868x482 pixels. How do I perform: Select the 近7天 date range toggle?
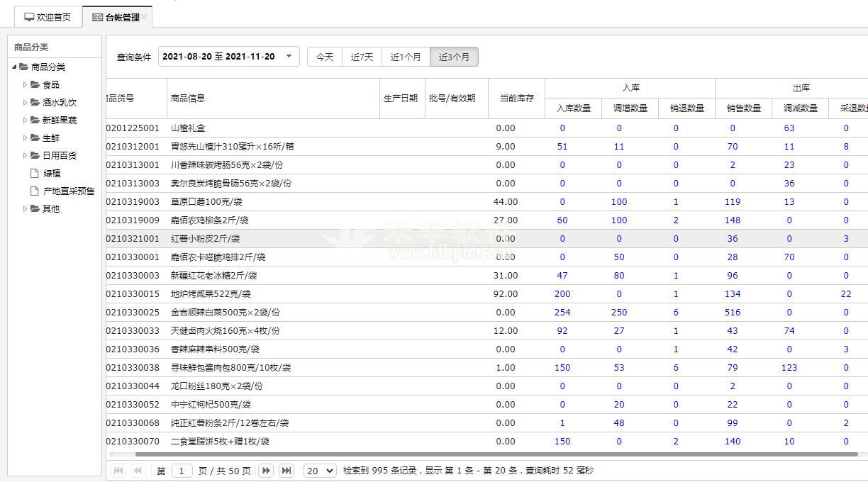362,57
